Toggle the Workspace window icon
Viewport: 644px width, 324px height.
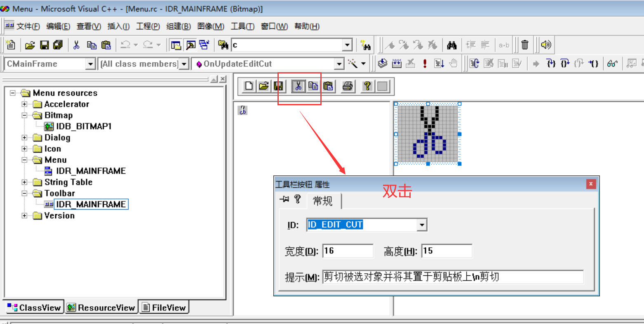click(x=176, y=45)
